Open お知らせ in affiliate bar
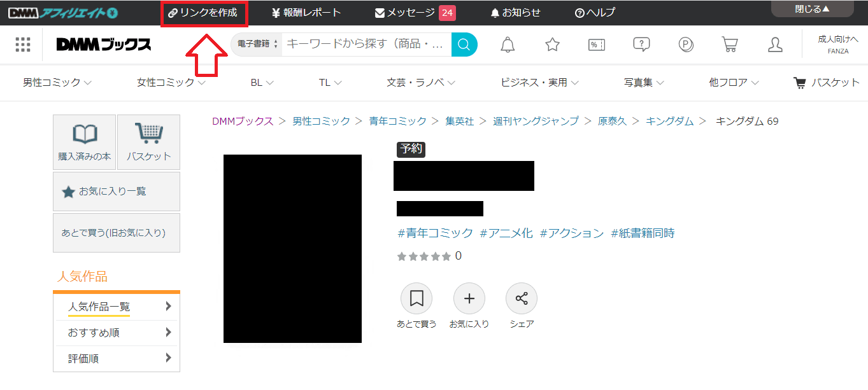Screen dimensions: 868x390 515,13
